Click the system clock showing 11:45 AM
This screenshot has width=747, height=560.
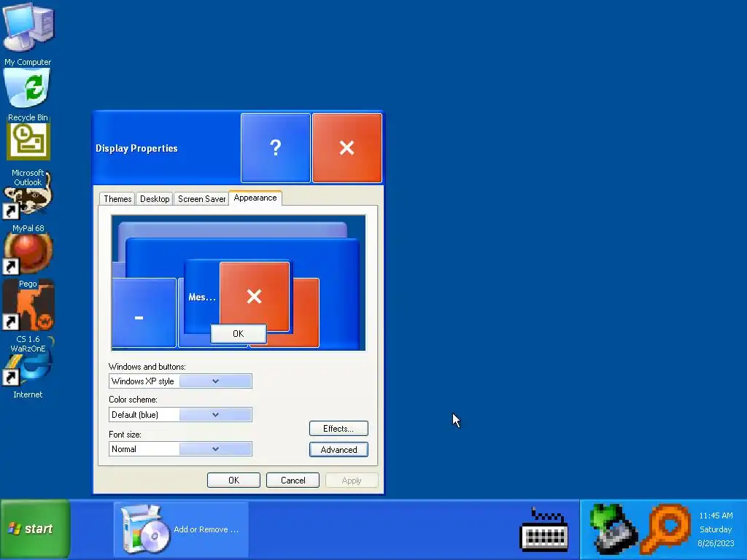716,516
